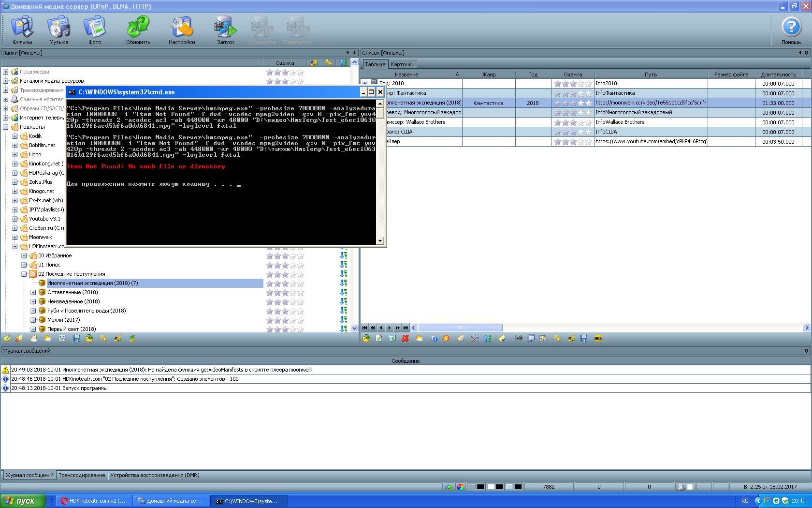Collapse the HDKinoteatr.com tree node
This screenshot has height=508, width=812.
(x=15, y=247)
